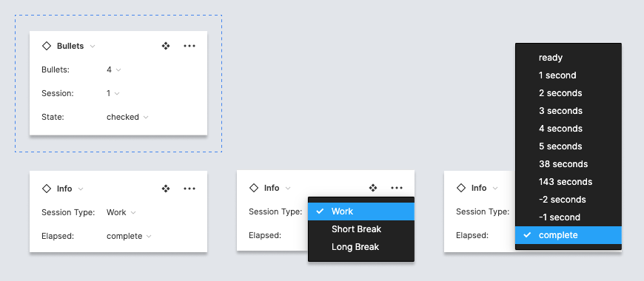Viewport: 644px width, 281px height.
Task: Open the State dropdown showing checked
Action: [x=127, y=118]
